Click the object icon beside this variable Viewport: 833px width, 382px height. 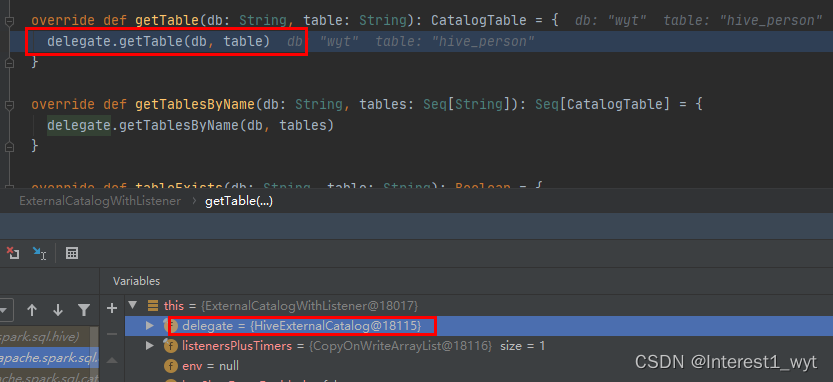click(x=153, y=305)
